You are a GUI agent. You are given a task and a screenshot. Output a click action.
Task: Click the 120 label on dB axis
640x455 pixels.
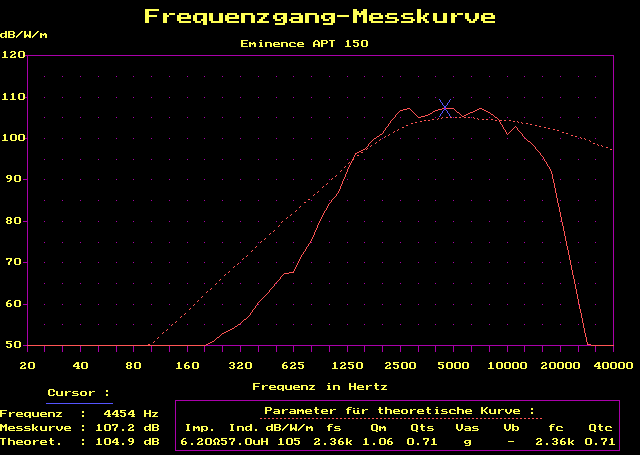tap(13, 55)
